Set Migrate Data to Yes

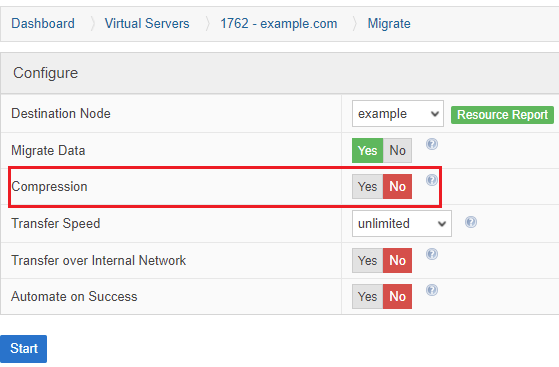368,151
